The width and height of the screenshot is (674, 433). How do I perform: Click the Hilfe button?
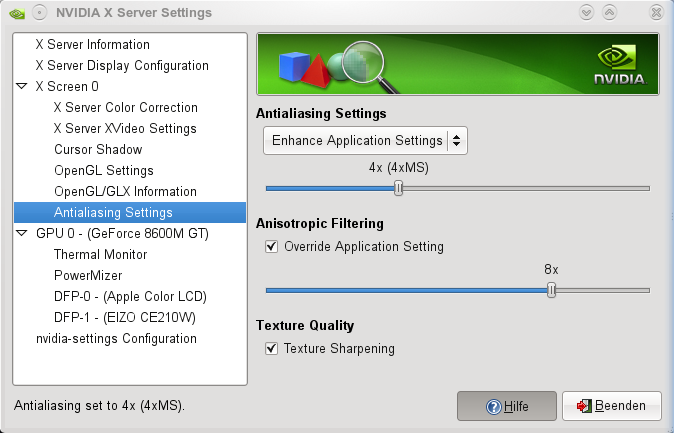point(507,406)
